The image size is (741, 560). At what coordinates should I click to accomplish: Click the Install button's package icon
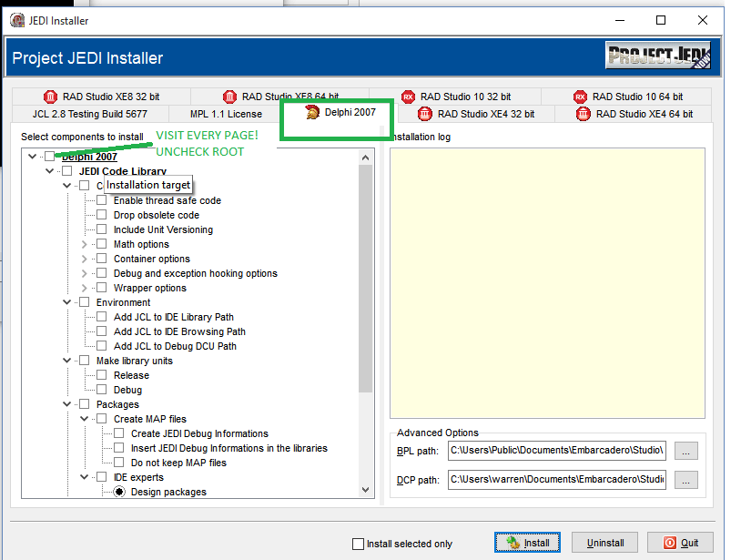[513, 543]
